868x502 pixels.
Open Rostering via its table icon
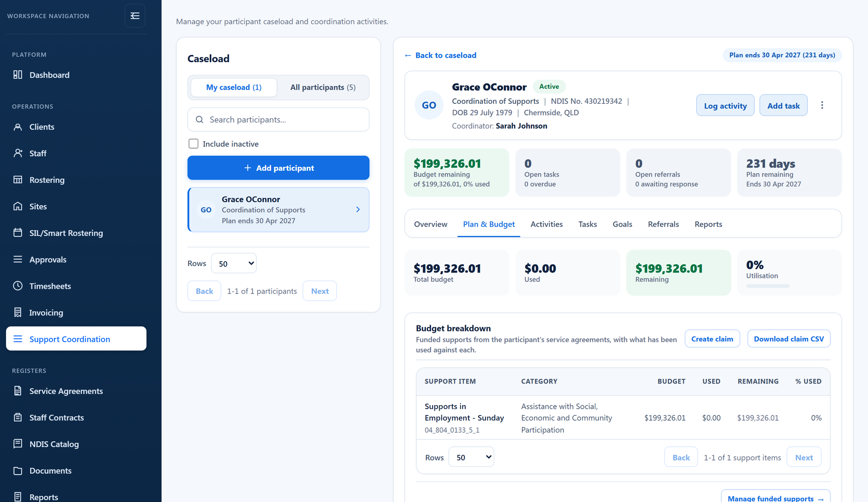coord(18,180)
